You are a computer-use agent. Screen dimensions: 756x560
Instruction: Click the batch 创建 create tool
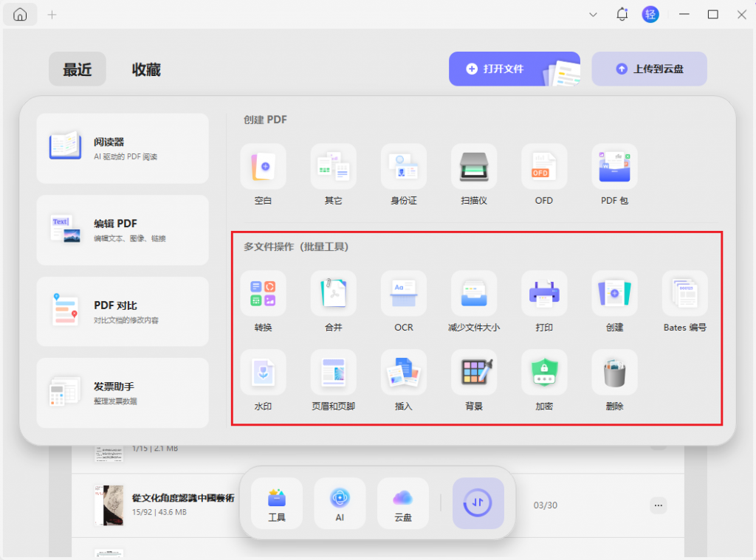pos(614,293)
